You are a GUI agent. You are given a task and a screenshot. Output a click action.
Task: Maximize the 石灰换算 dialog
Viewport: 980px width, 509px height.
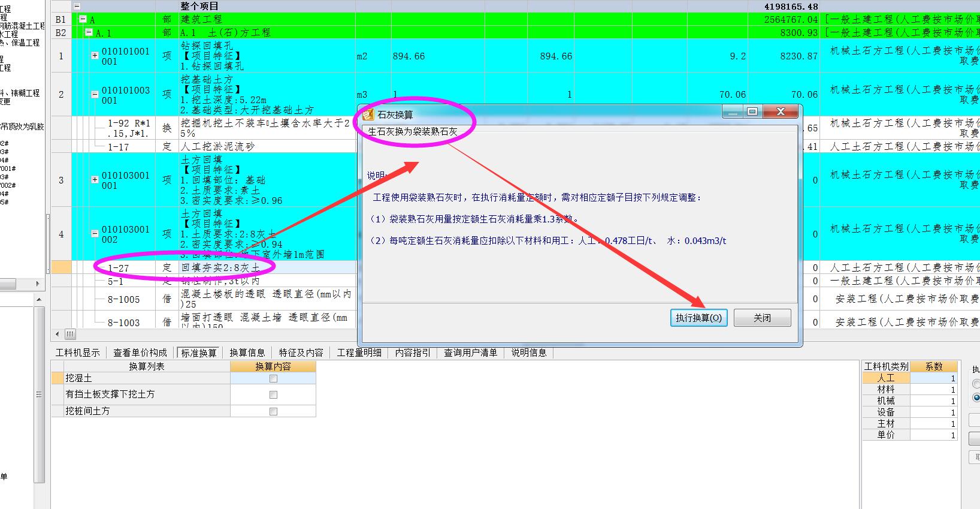[752, 112]
